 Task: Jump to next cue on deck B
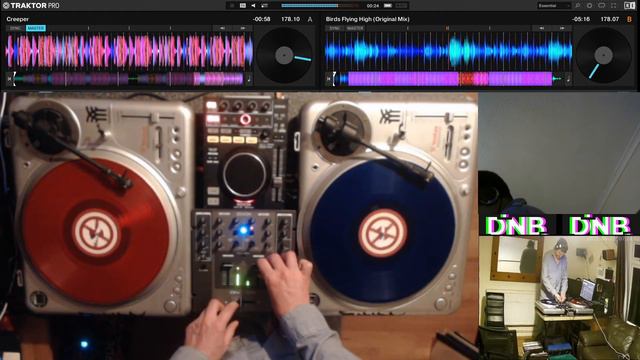(562, 28)
